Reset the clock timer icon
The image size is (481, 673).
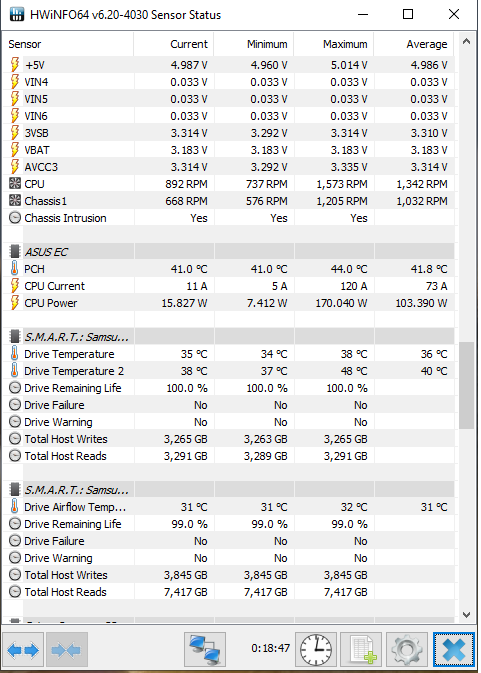[x=316, y=650]
